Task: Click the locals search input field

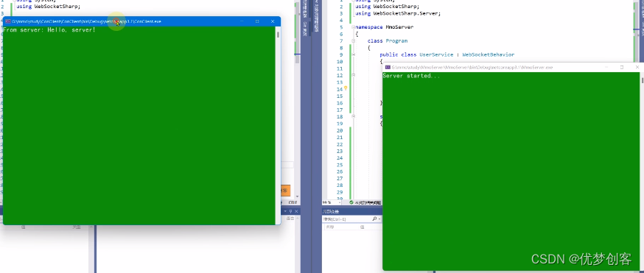Action: pos(346,219)
